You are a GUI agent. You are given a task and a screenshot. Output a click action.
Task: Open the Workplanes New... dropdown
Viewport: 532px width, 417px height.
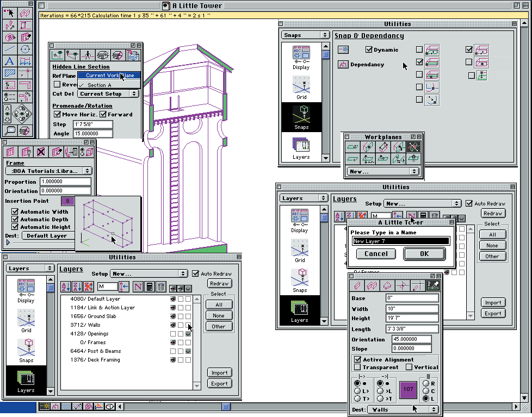(383, 171)
